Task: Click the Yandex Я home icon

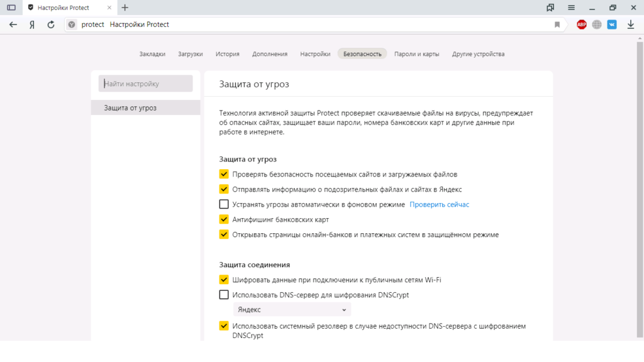Action: [x=32, y=25]
